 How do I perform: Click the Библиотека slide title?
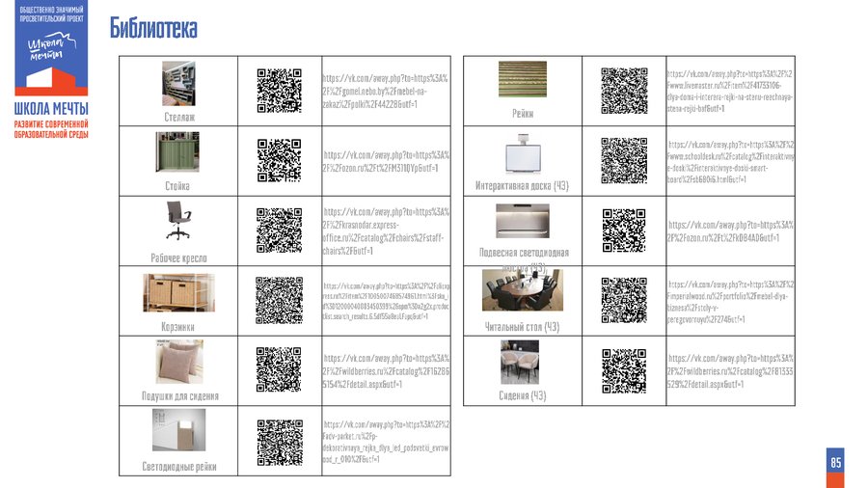coord(153,28)
